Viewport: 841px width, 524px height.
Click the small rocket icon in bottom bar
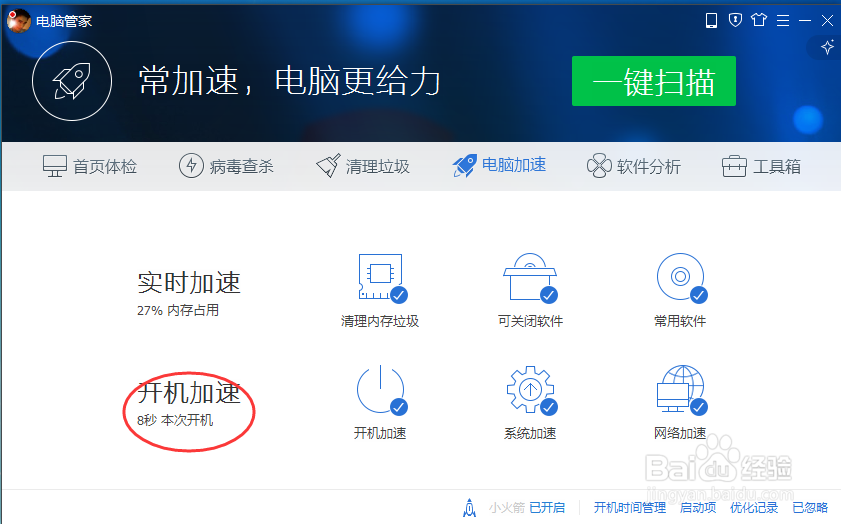469,507
